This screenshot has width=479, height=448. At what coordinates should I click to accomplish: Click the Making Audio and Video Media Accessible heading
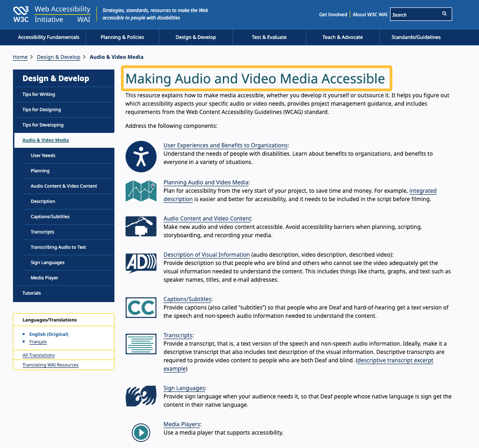(x=255, y=79)
